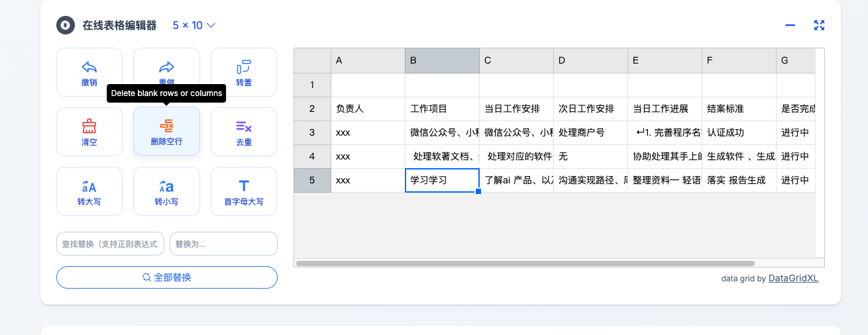Click the 全部替换 replace all button
The image size is (868, 335).
[x=167, y=277]
